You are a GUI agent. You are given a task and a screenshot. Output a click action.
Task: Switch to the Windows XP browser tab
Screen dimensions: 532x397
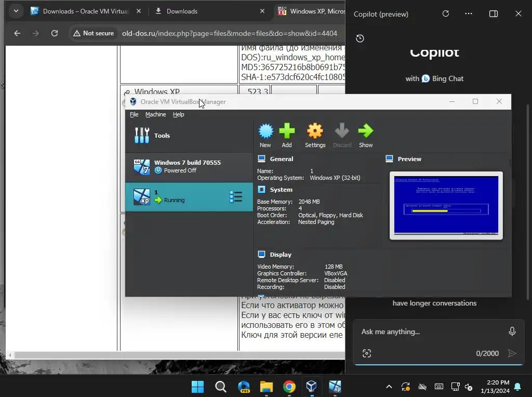(x=311, y=11)
